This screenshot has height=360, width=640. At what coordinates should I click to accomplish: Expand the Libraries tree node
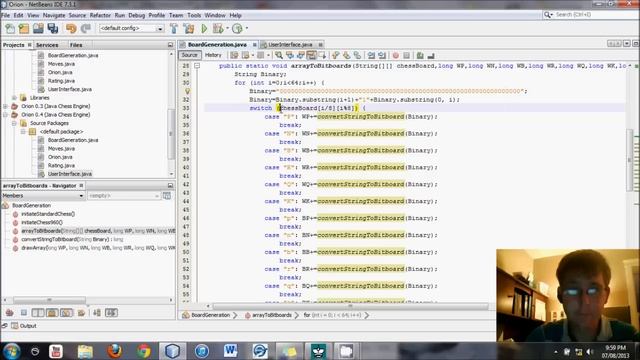14,98
